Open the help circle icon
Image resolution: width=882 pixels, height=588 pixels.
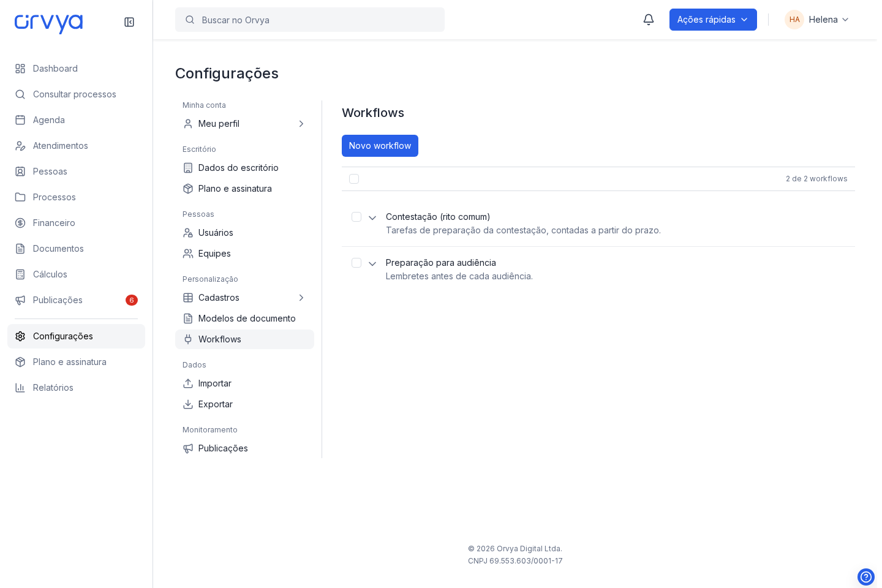tap(866, 577)
